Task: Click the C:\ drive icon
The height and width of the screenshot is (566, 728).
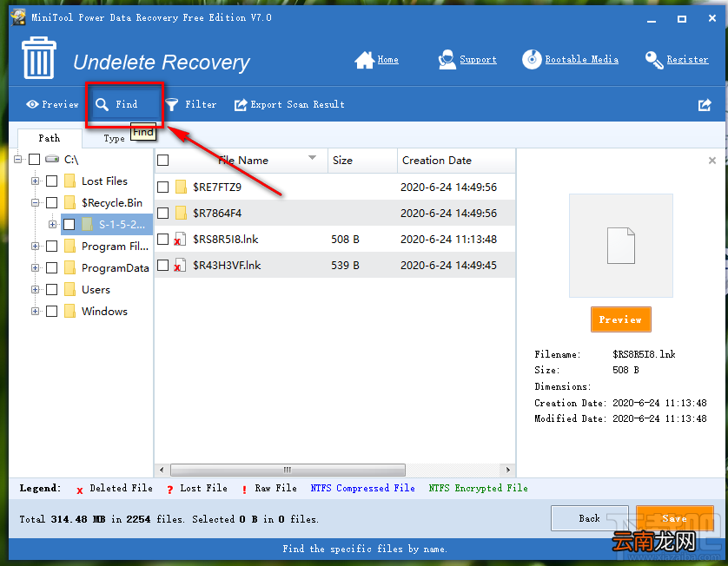Action: click(x=52, y=159)
